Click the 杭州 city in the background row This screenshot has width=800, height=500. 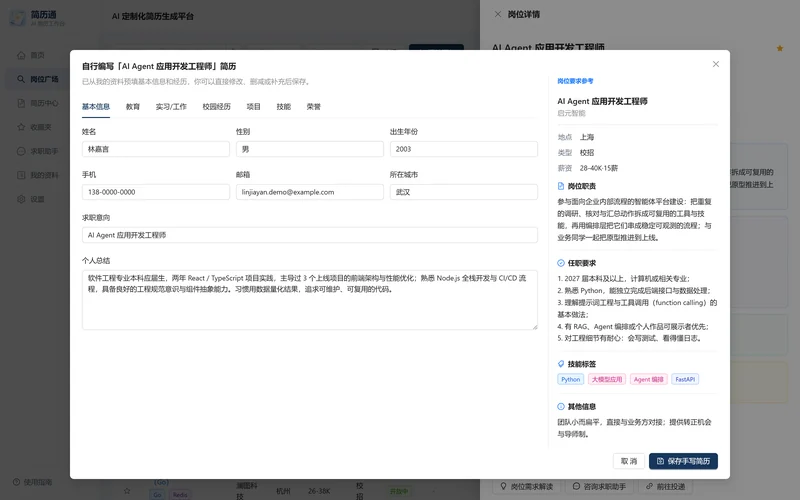(x=283, y=491)
